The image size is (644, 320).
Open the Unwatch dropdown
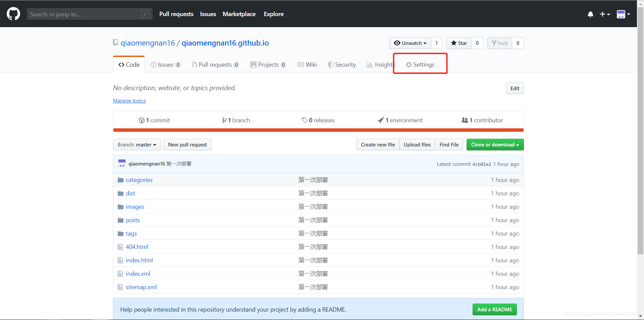point(410,43)
